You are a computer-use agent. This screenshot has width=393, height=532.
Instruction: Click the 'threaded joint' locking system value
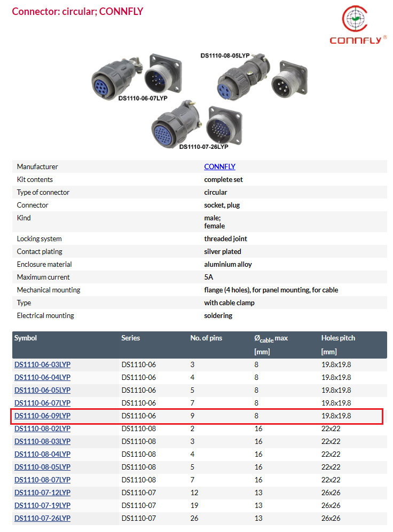(x=226, y=239)
